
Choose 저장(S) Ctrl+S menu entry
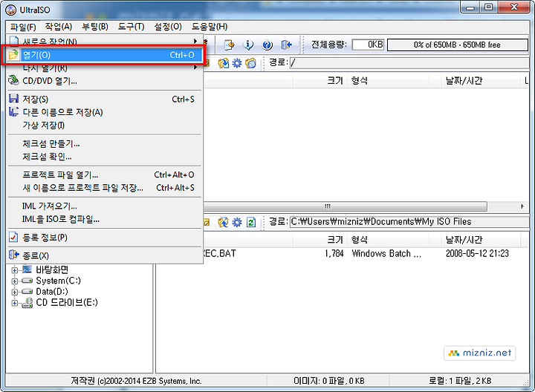pos(105,99)
